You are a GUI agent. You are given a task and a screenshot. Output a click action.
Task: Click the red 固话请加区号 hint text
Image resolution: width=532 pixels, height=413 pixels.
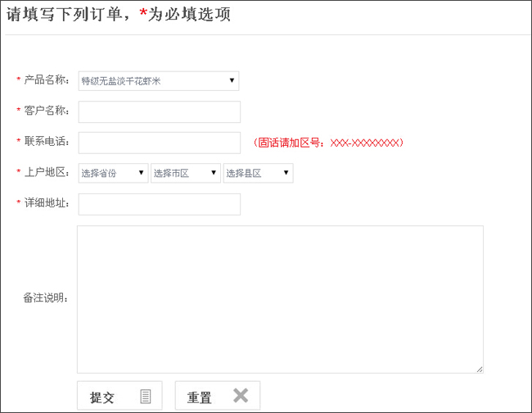click(x=328, y=143)
